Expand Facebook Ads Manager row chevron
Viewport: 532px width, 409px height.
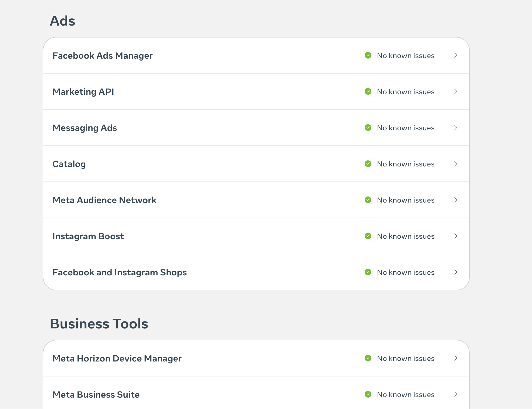point(456,55)
